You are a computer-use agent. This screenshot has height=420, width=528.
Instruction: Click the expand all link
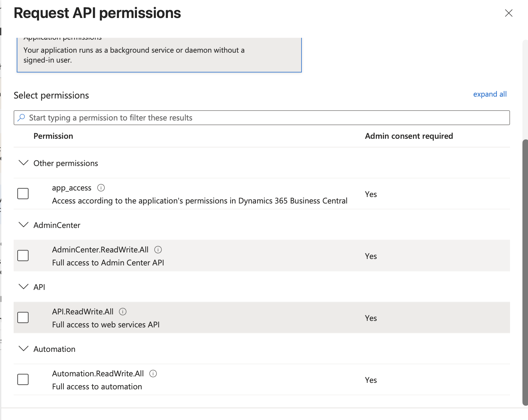tap(490, 94)
